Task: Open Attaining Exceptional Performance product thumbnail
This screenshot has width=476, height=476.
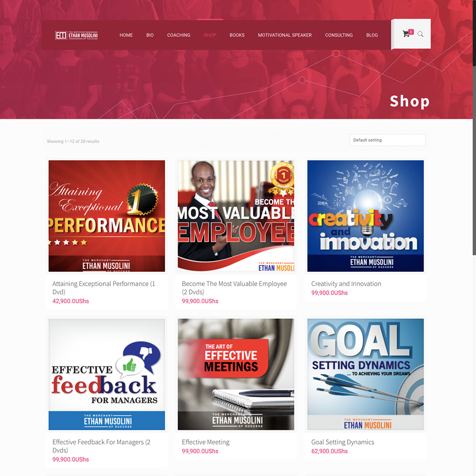Action: coord(107,216)
